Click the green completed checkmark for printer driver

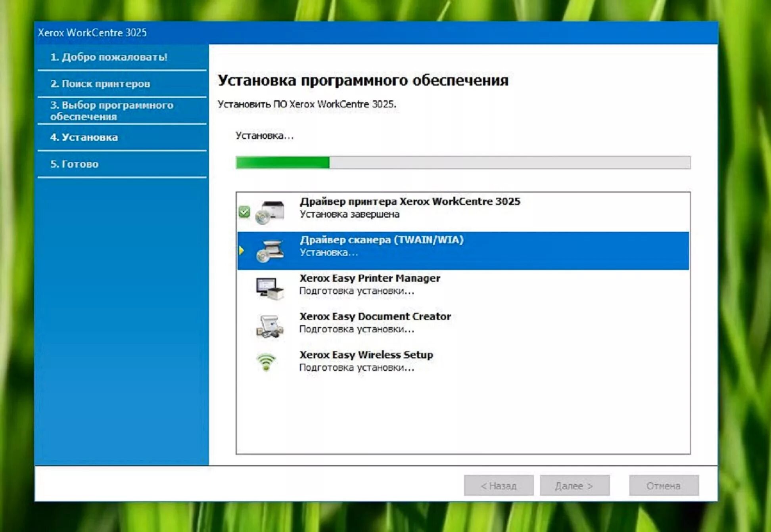[x=244, y=212]
